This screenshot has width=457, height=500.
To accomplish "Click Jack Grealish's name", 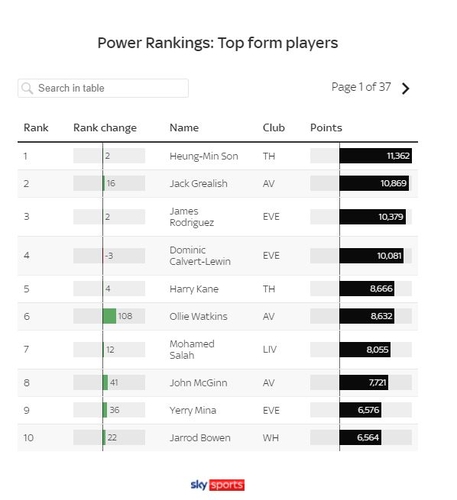I will 198,184.
